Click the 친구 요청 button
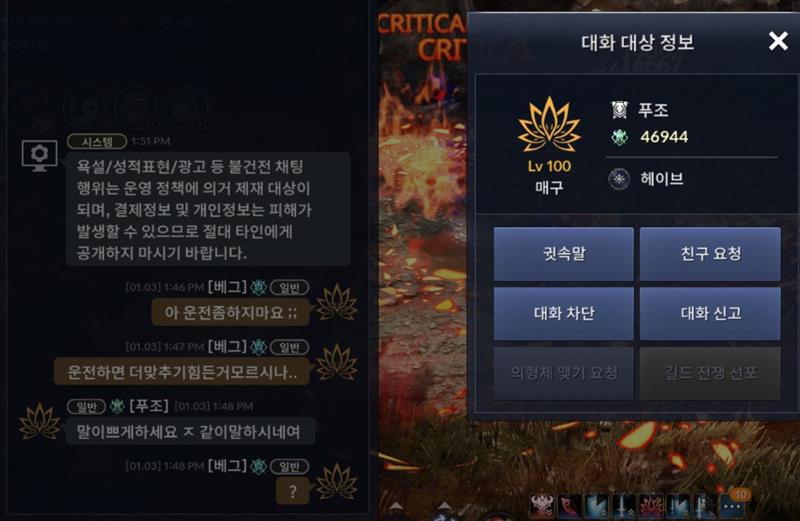The width and height of the screenshot is (800, 521). (x=710, y=254)
